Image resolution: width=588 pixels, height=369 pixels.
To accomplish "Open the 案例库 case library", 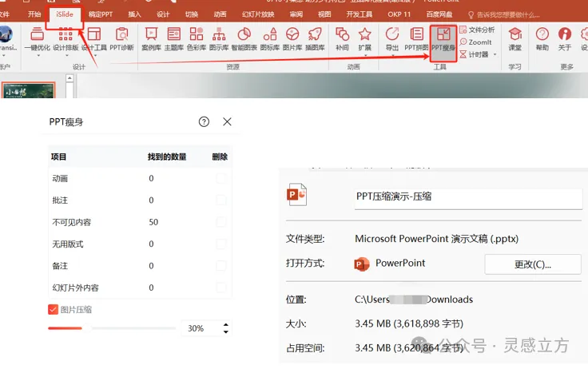I will 151,34.
